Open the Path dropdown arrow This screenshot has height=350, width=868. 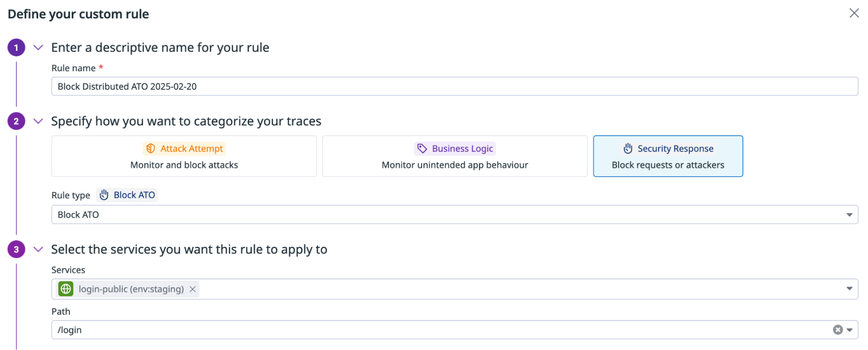click(x=850, y=330)
